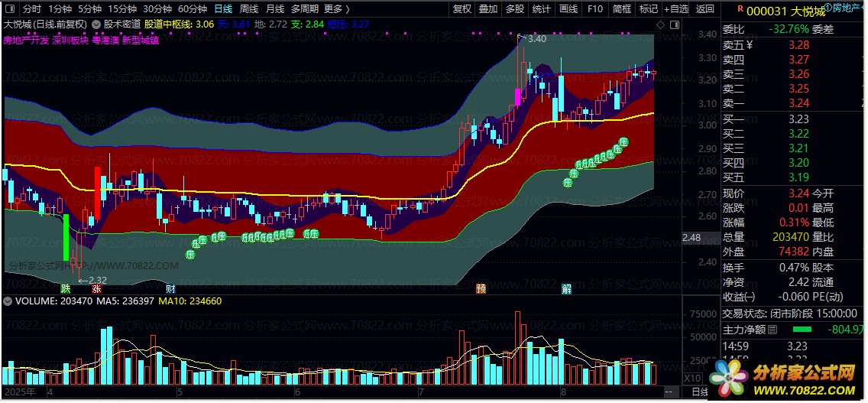Click the 股道中枢线: 3.06 indicator value
Screen dimensions: 868x403
click(x=178, y=24)
